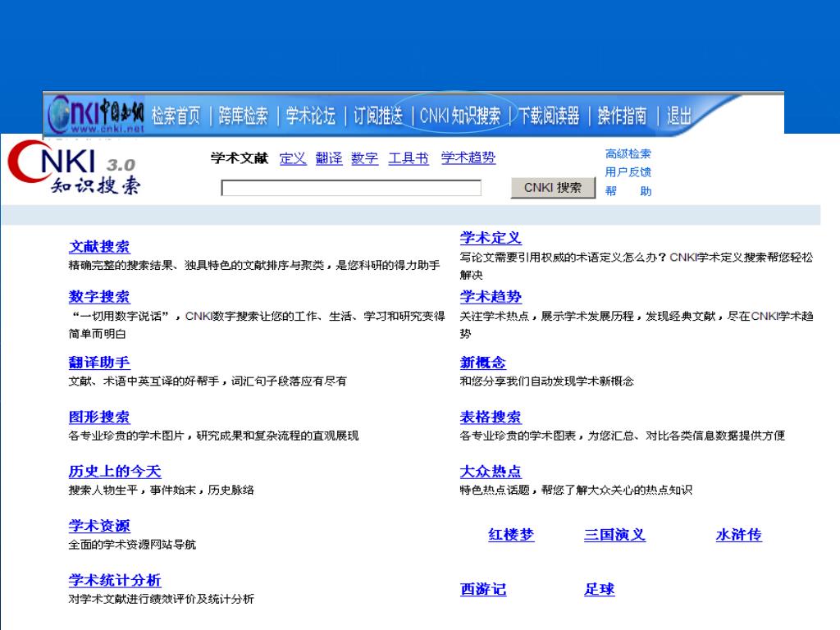Open the 学术资源 heading link
840x630 pixels.
point(99,526)
